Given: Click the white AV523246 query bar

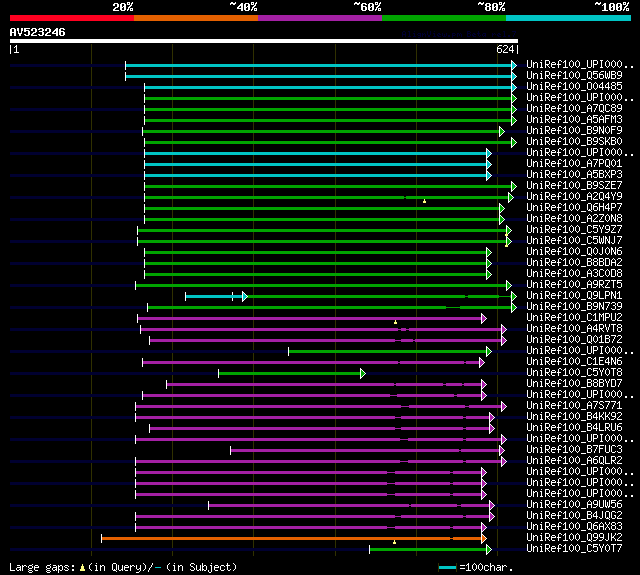Looking at the screenshot, I should tap(264, 41).
